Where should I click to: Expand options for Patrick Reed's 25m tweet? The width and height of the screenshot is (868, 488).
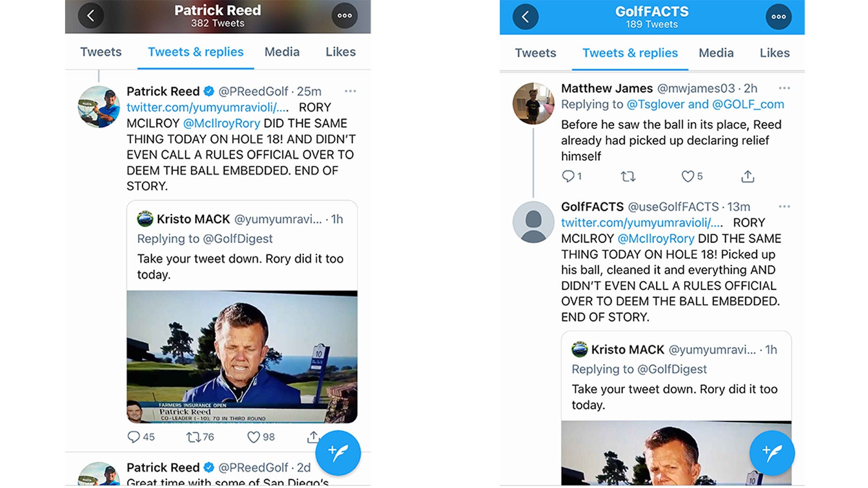350,91
